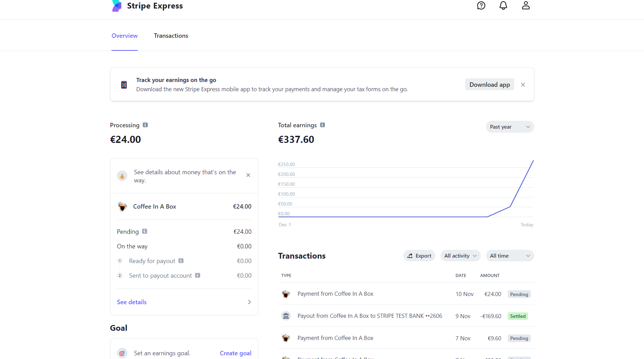The width and height of the screenshot is (644, 359).
Task: Dismiss the money on the way card
Action: tap(248, 175)
